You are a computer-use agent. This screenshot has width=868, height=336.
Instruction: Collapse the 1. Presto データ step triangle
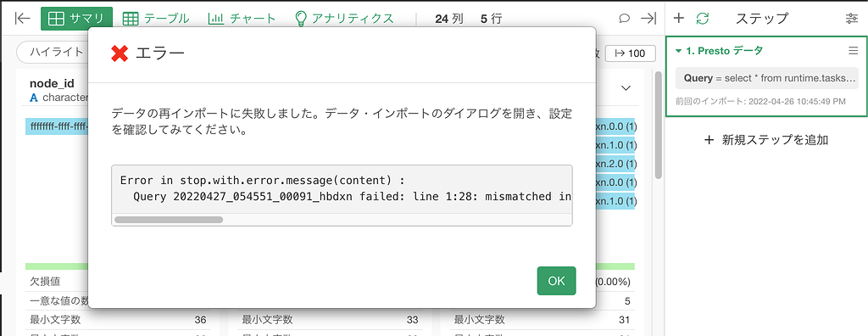tap(679, 51)
